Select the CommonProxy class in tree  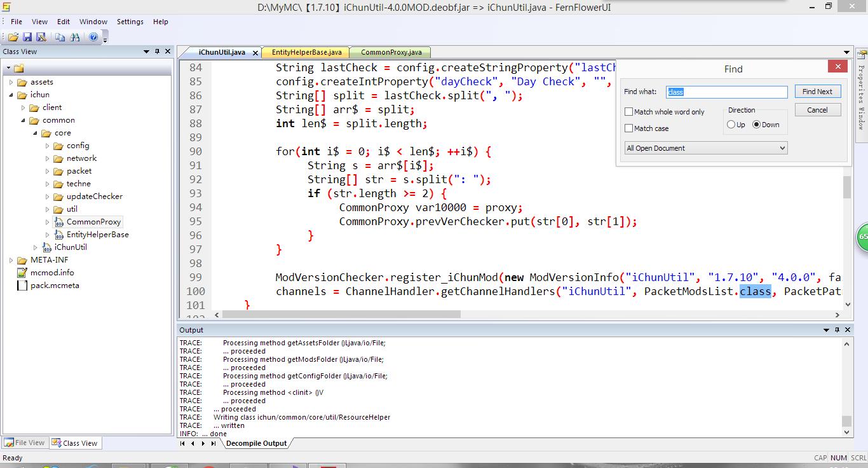click(x=93, y=222)
